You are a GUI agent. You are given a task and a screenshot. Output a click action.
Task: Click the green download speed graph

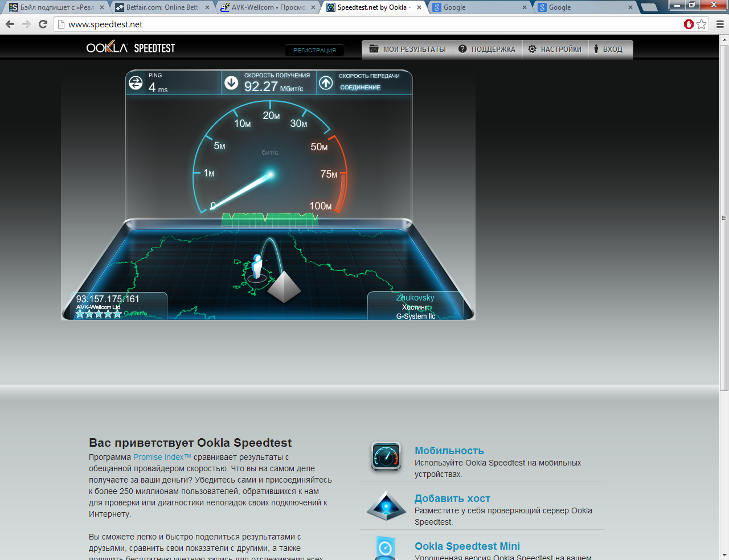pos(270,219)
